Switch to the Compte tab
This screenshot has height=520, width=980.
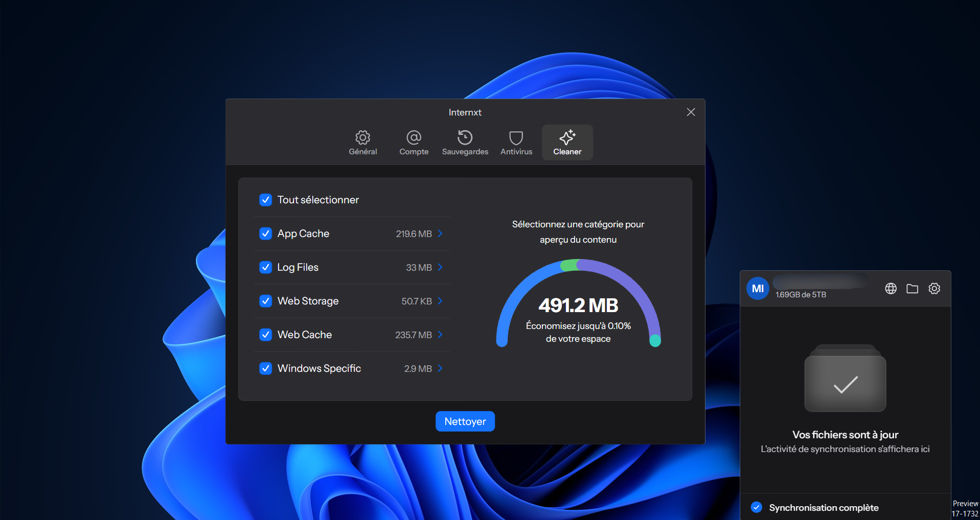click(414, 143)
